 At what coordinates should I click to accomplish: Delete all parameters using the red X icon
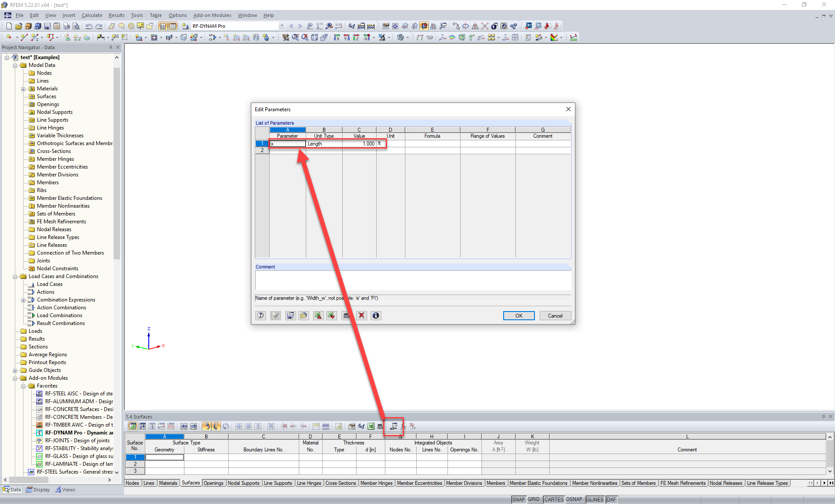tap(361, 315)
